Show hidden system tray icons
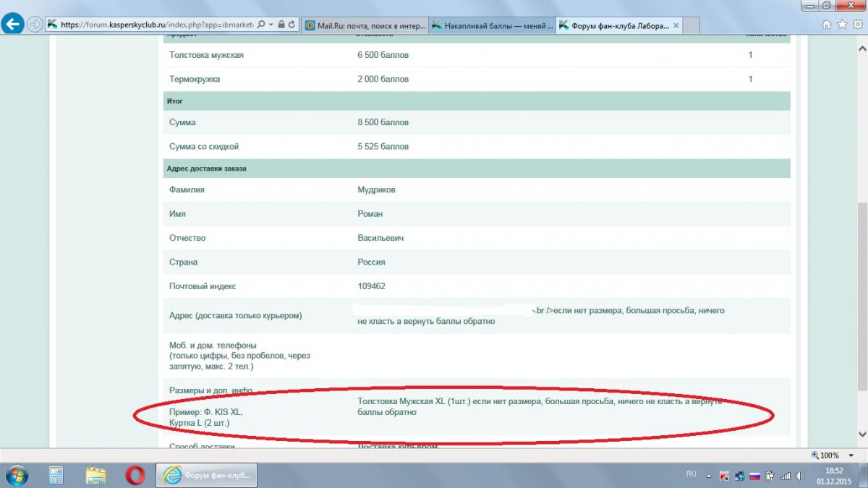868x488 pixels. click(x=710, y=475)
